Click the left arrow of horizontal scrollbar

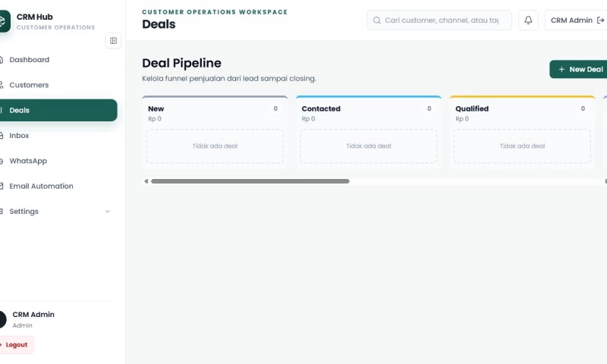coord(146,181)
